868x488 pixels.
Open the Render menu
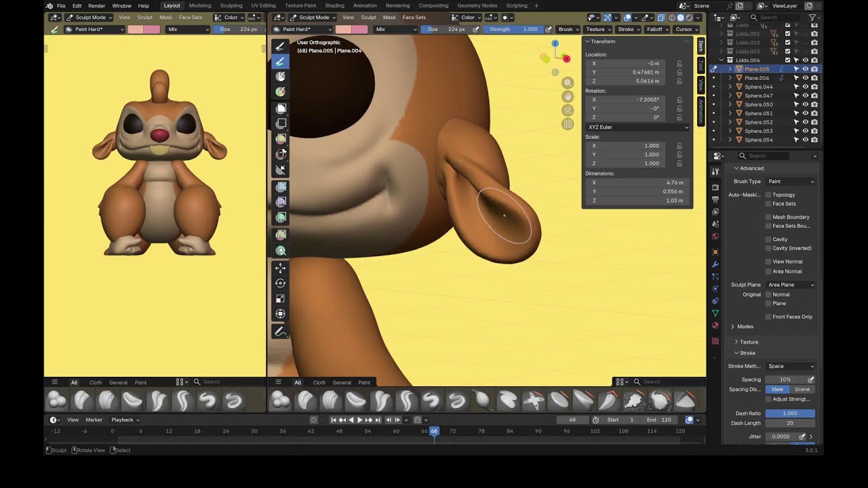coord(96,5)
